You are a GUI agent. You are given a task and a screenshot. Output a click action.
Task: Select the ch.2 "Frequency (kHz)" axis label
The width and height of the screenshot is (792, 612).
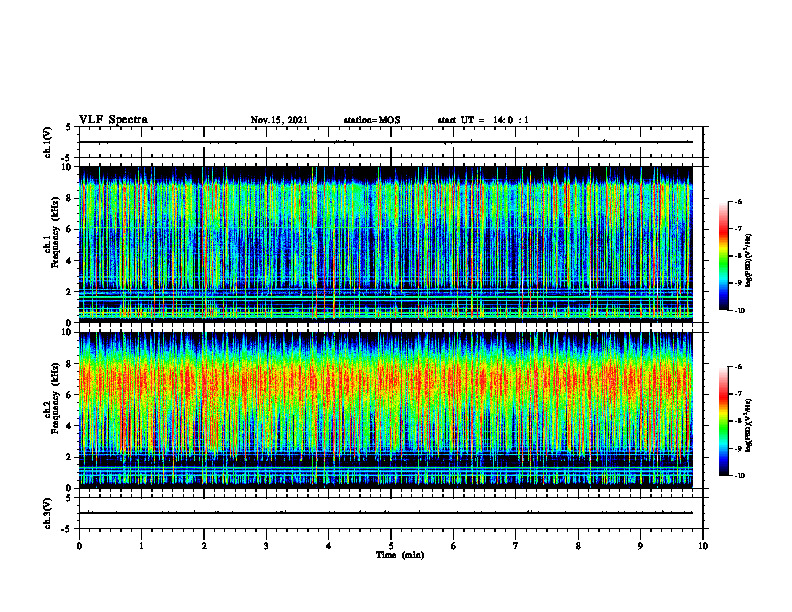[x=57, y=397]
